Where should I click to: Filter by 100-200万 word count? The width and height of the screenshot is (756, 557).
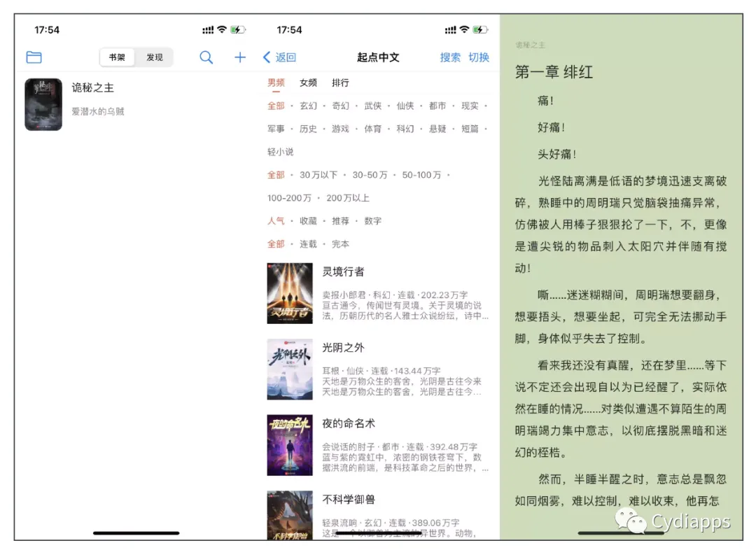click(289, 198)
